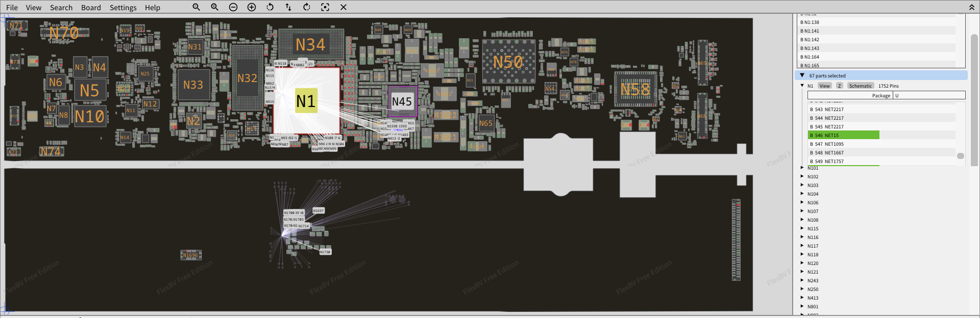The height and width of the screenshot is (318, 980).
Task: Select pin row B 546 NET15
Action: pos(843,135)
